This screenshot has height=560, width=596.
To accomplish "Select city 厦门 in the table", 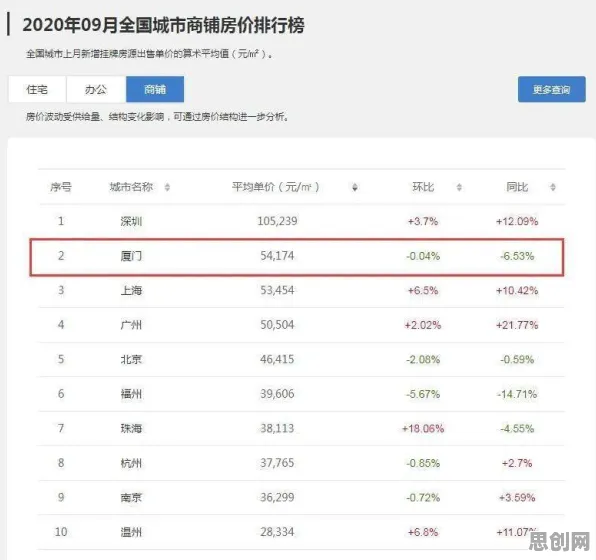I will 131,256.
